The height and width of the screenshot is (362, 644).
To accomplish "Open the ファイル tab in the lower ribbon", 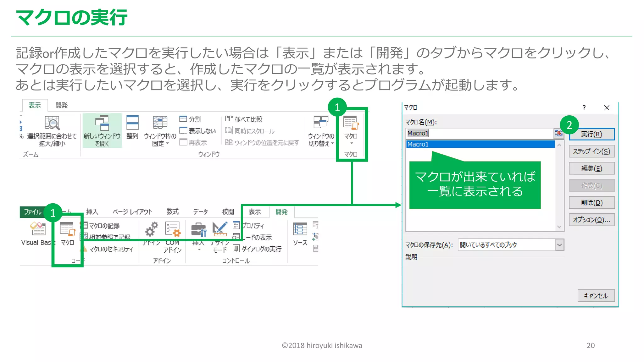I will tap(33, 212).
